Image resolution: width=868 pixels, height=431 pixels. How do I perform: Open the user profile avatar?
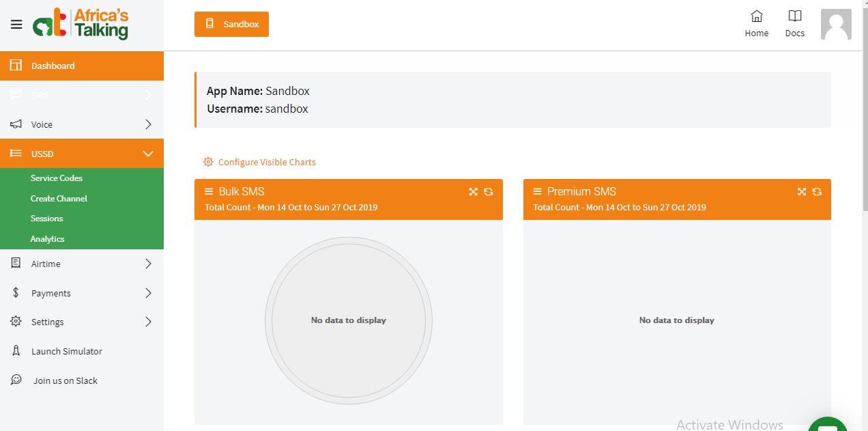click(x=836, y=25)
